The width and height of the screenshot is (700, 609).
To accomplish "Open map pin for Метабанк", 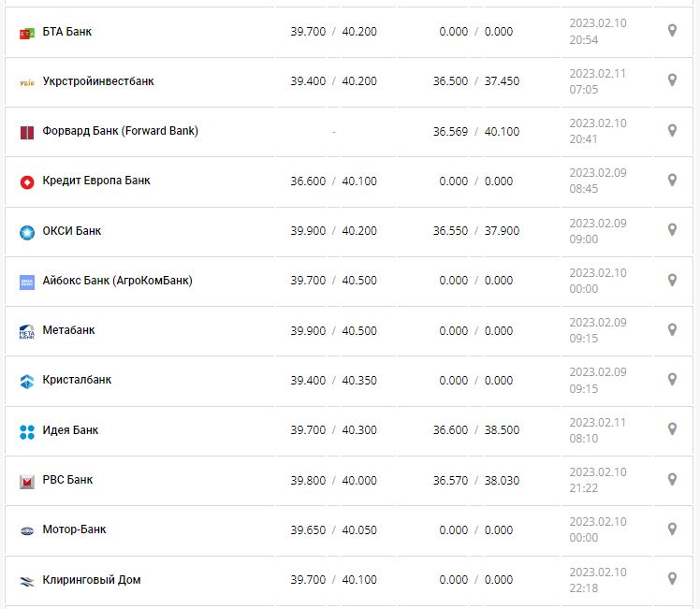I will click(x=671, y=329).
